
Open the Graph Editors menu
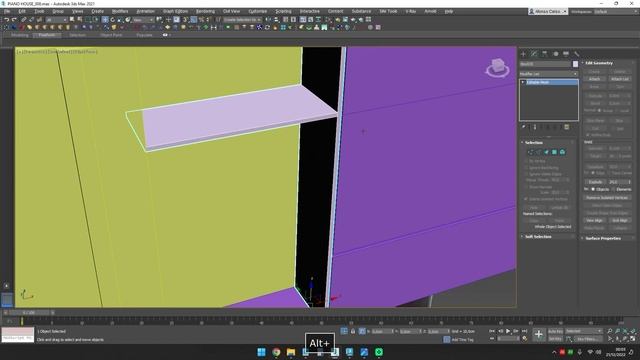tap(175, 11)
